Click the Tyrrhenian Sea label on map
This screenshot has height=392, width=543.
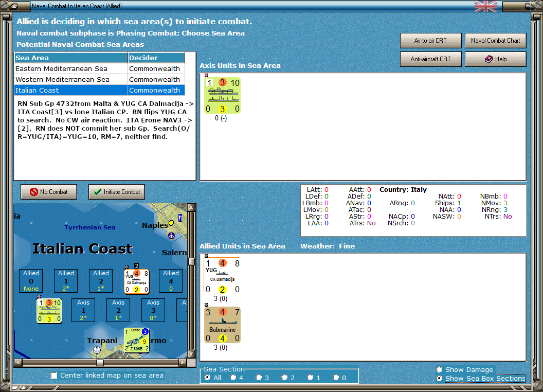pyautogui.click(x=89, y=227)
